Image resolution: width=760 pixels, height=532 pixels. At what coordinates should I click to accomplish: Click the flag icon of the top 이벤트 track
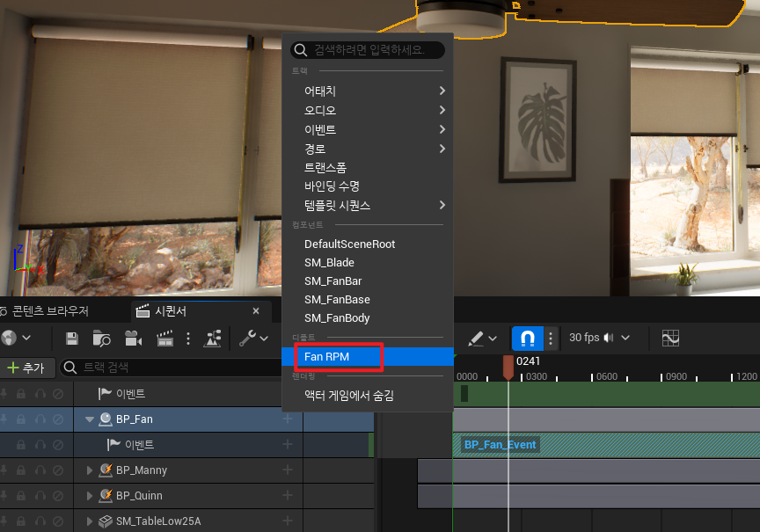[x=105, y=393]
